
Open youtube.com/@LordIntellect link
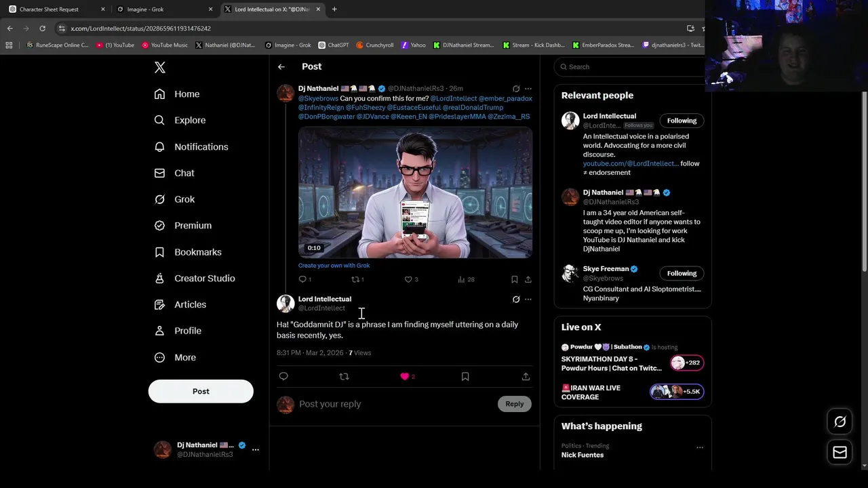(630, 163)
